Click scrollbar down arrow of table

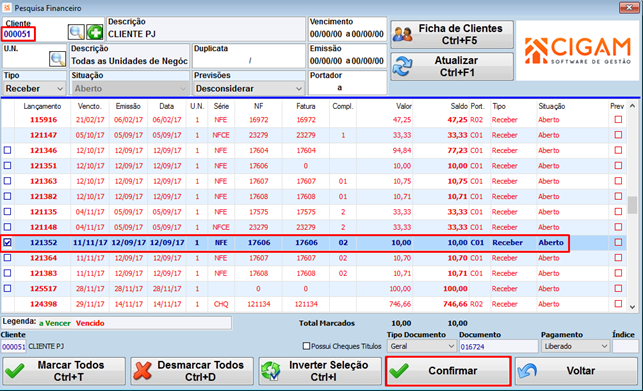(632, 307)
